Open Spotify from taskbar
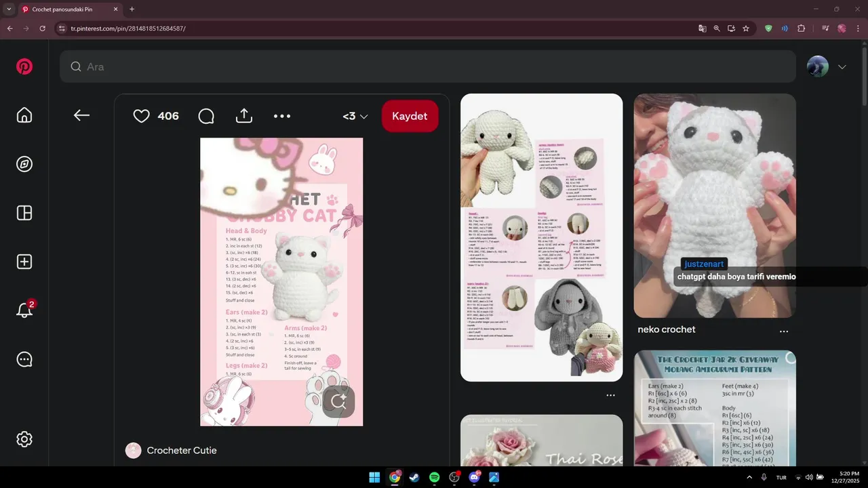 [435, 477]
